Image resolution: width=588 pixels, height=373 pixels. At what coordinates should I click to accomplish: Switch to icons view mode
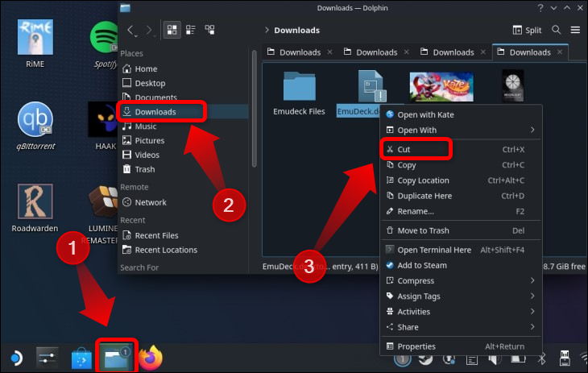(x=172, y=31)
